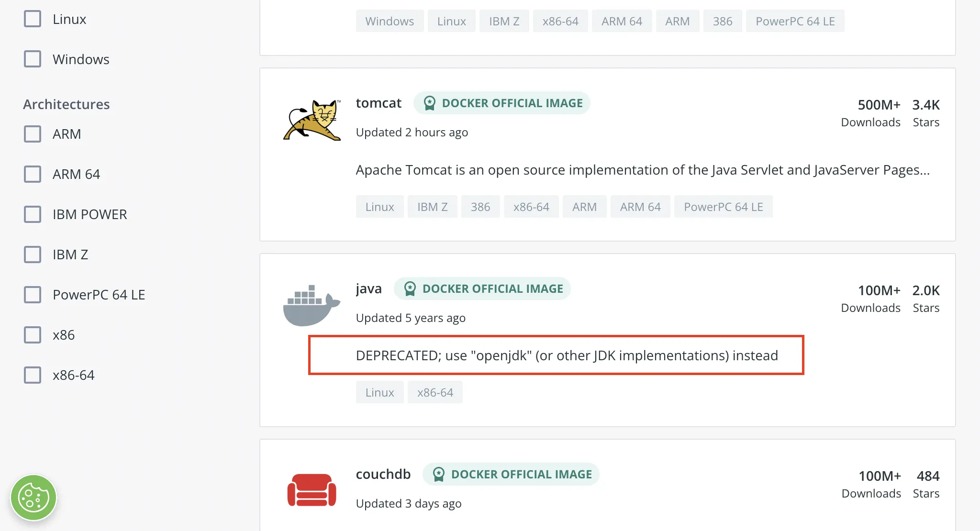Tick the ARM 64 architecture checkbox
Image resolution: width=980 pixels, height=531 pixels.
33,174
